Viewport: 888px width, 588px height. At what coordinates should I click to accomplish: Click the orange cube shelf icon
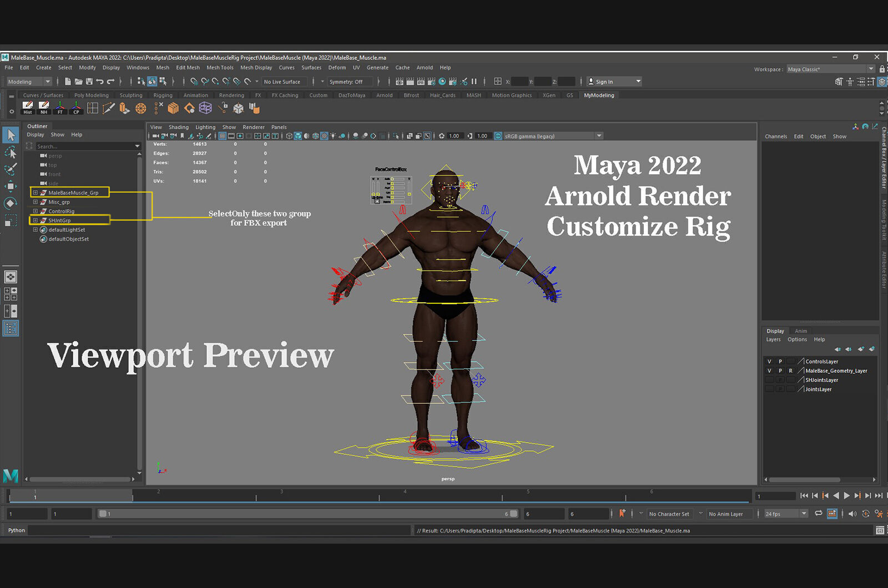tap(173, 108)
